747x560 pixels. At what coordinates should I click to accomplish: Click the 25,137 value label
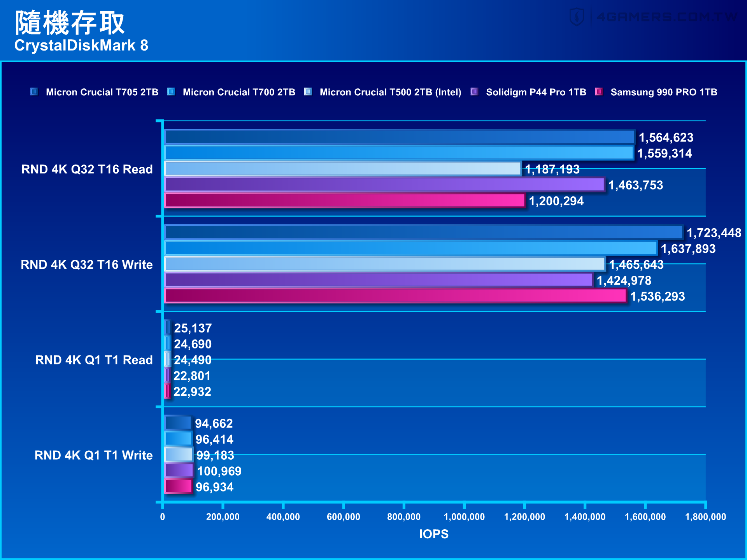click(193, 328)
